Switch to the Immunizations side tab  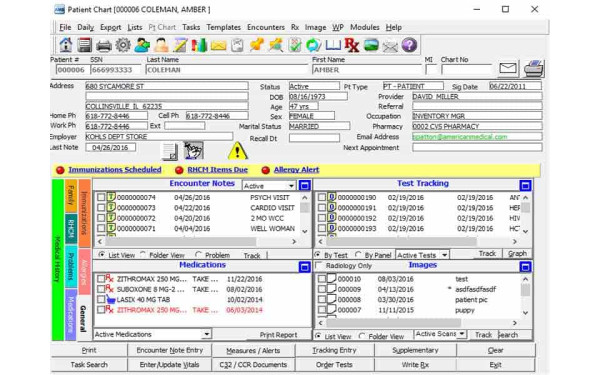tap(85, 213)
